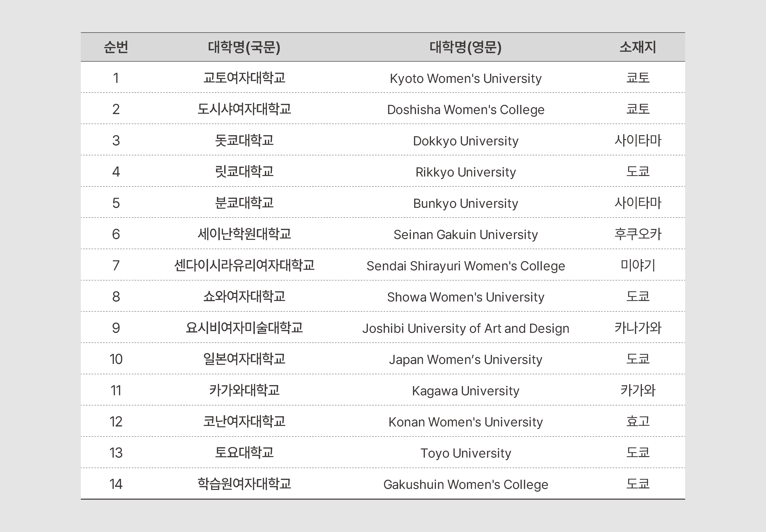The image size is (766, 532).
Task: Click the 릿쿄대학교 cell
Action: pos(244,172)
